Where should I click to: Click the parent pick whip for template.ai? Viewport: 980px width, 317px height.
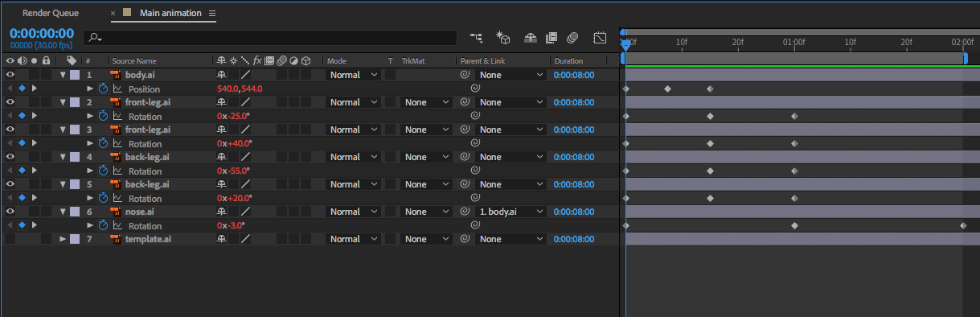click(x=465, y=239)
